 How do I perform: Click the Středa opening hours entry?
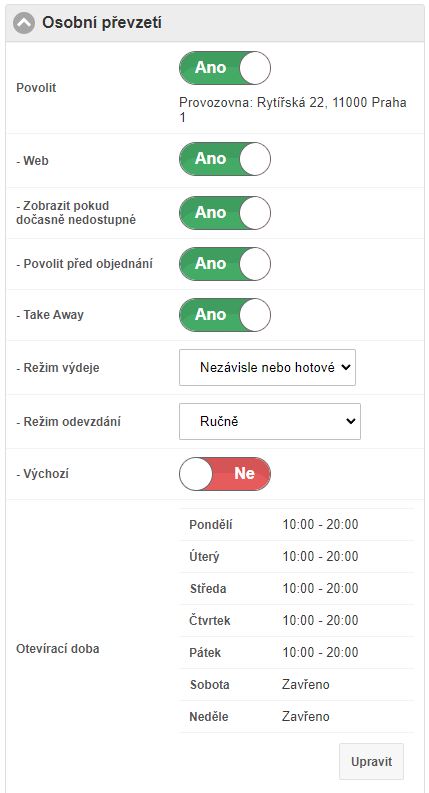[x=296, y=589]
